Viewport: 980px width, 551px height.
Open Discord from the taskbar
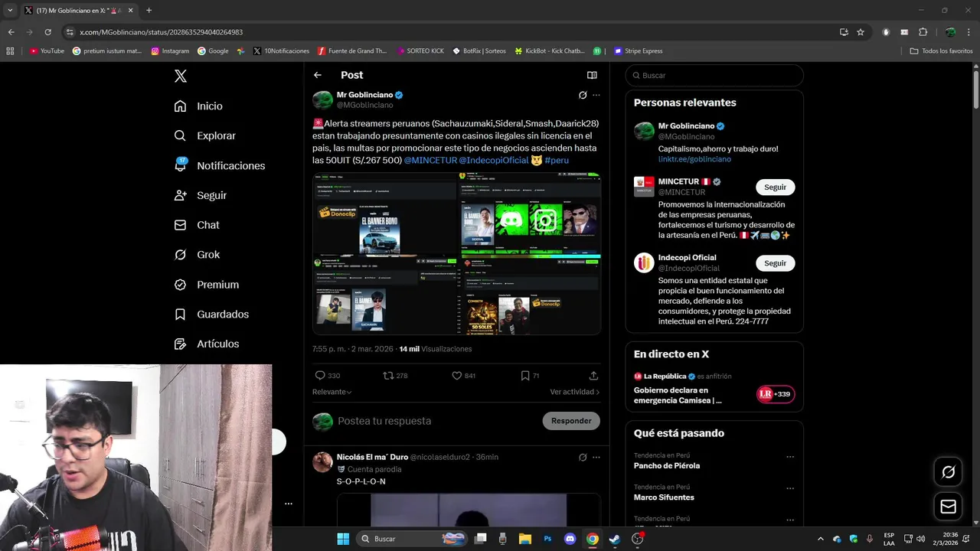[x=570, y=539]
